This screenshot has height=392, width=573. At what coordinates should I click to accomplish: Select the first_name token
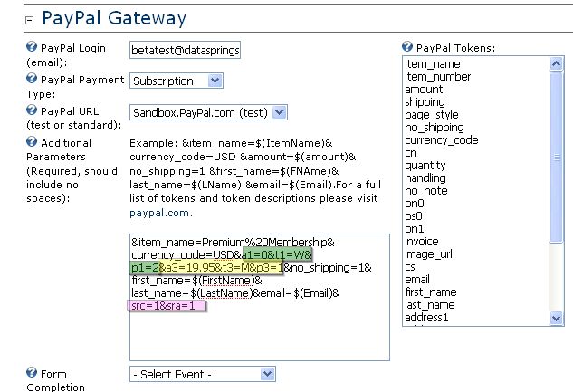click(431, 292)
